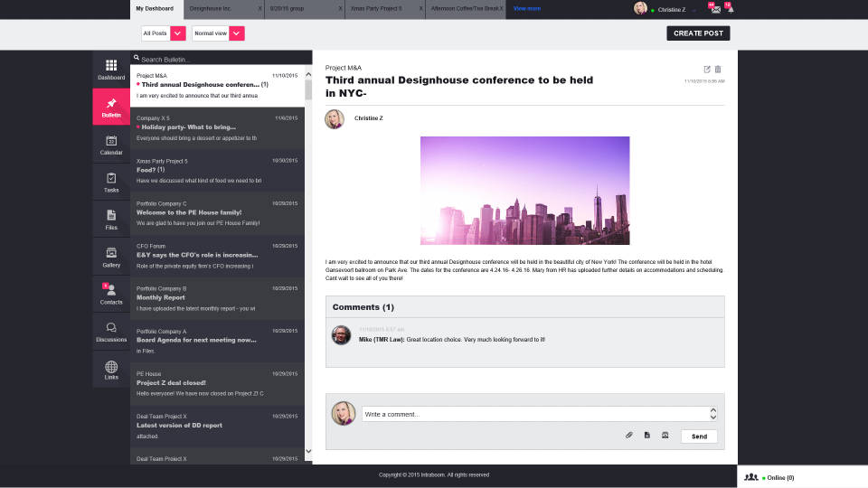Open the Tasks section
This screenshot has height=488, width=868.
pos(111,183)
